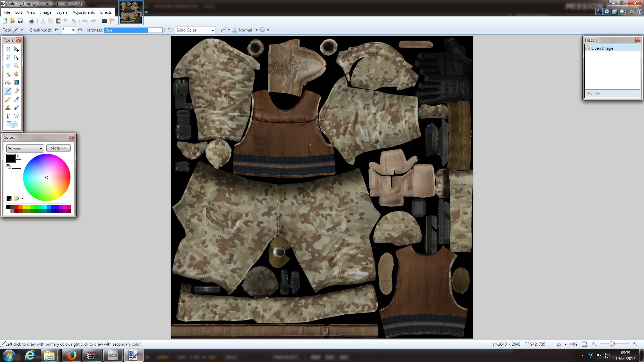
Task: Open the View menu
Action: [x=31, y=12]
